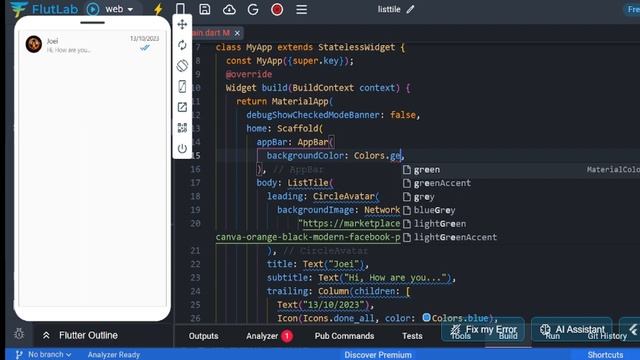Edit project name with pencil icon
Image resolution: width=640 pixels, height=360 pixels.
coord(410,9)
